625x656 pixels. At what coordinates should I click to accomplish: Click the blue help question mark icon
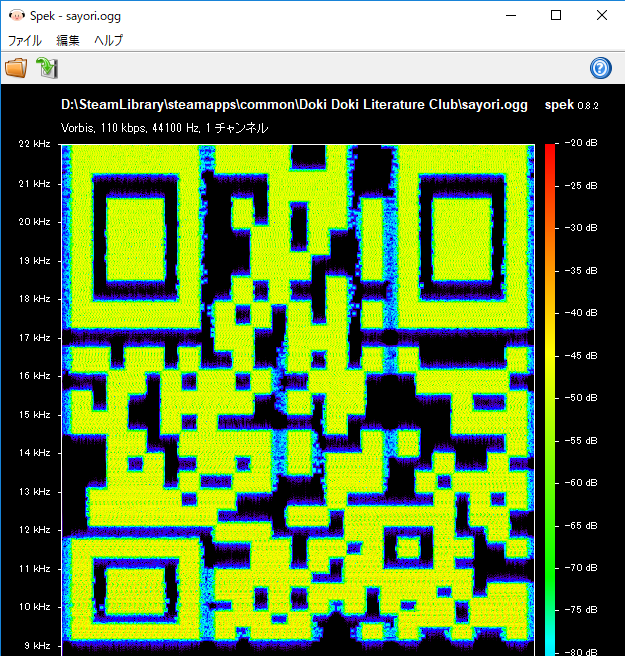pyautogui.click(x=600, y=68)
